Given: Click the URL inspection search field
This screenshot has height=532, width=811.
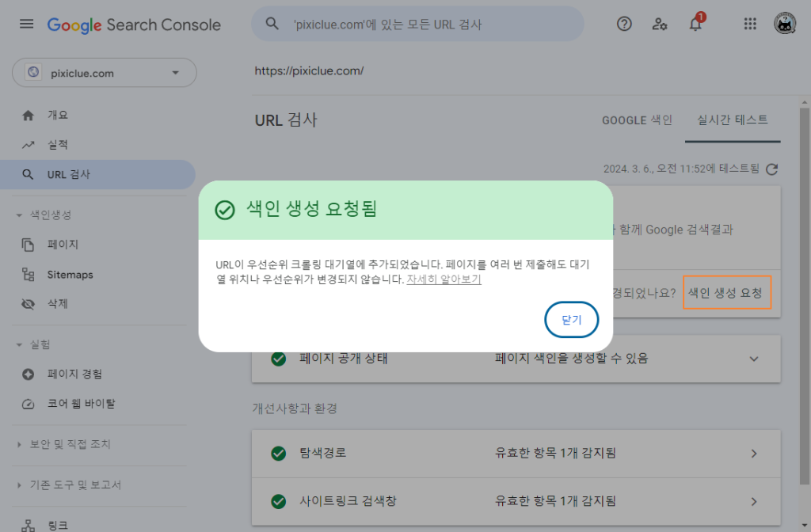Looking at the screenshot, I should tap(418, 24).
